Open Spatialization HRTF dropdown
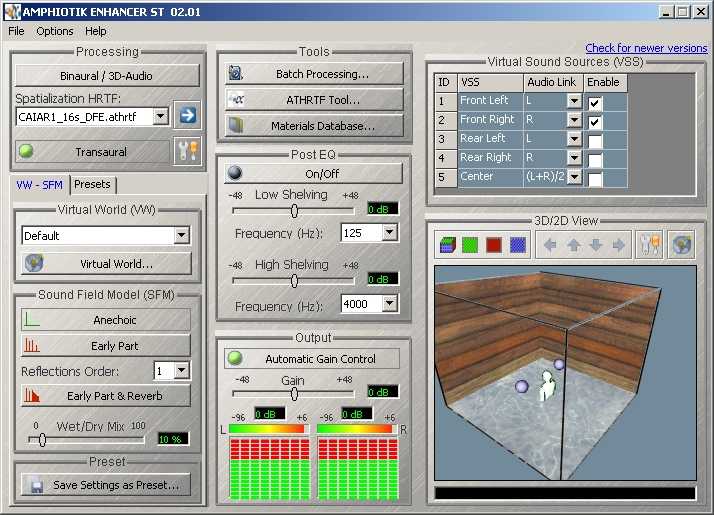Screen dimensions: 714x515 coord(161,117)
